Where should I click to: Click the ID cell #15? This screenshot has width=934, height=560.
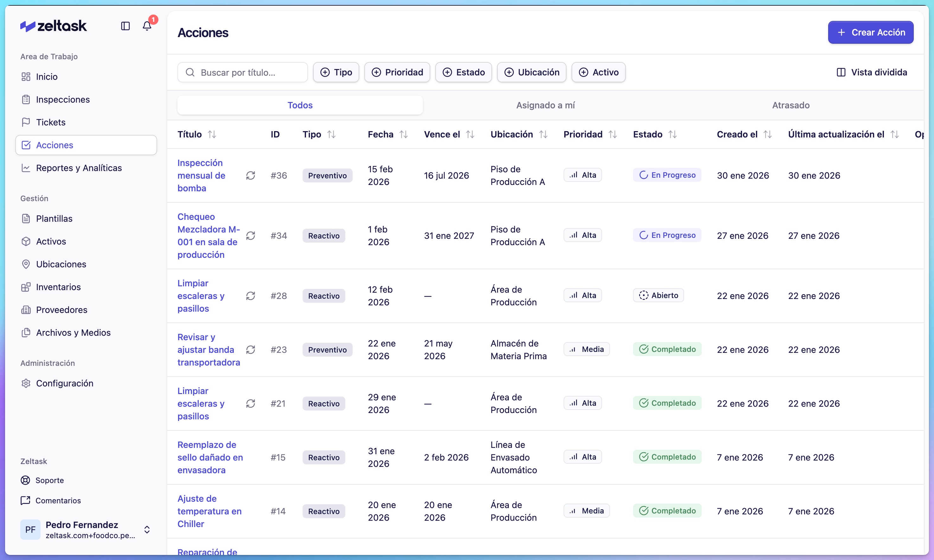[x=278, y=457]
